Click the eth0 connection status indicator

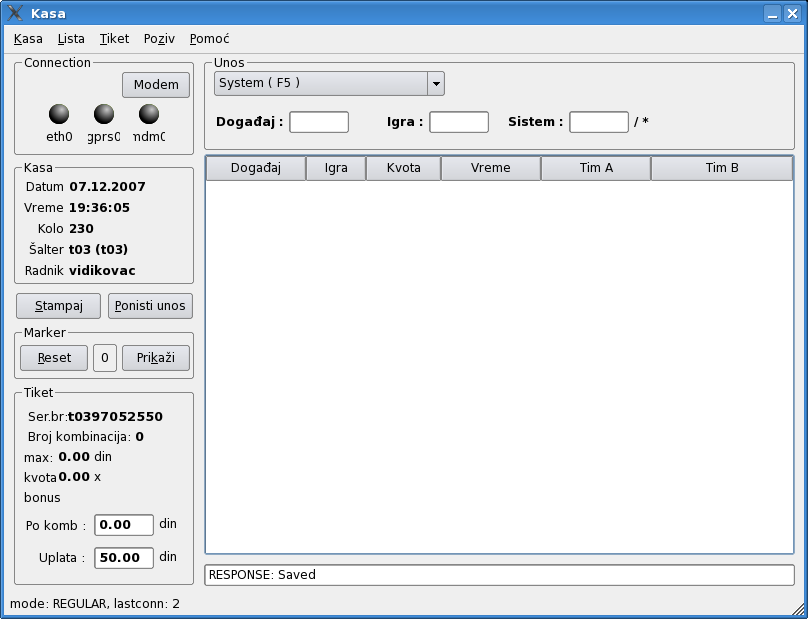click(60, 114)
